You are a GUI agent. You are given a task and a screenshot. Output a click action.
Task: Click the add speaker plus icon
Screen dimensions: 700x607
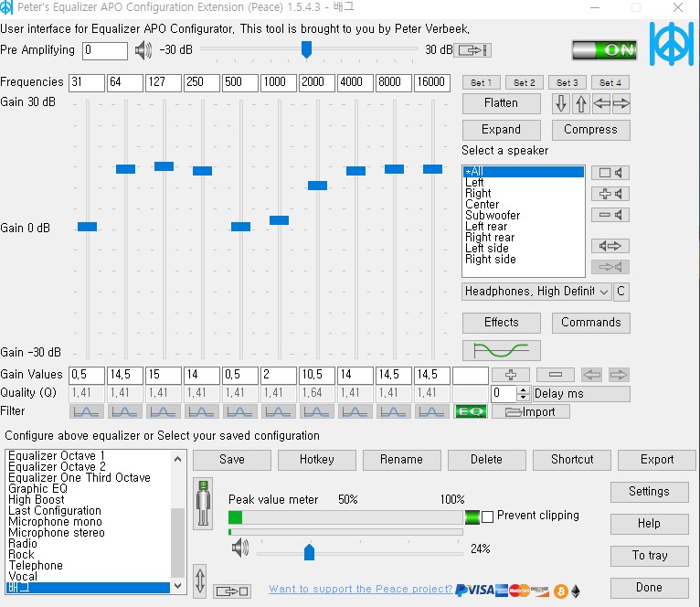click(610, 194)
